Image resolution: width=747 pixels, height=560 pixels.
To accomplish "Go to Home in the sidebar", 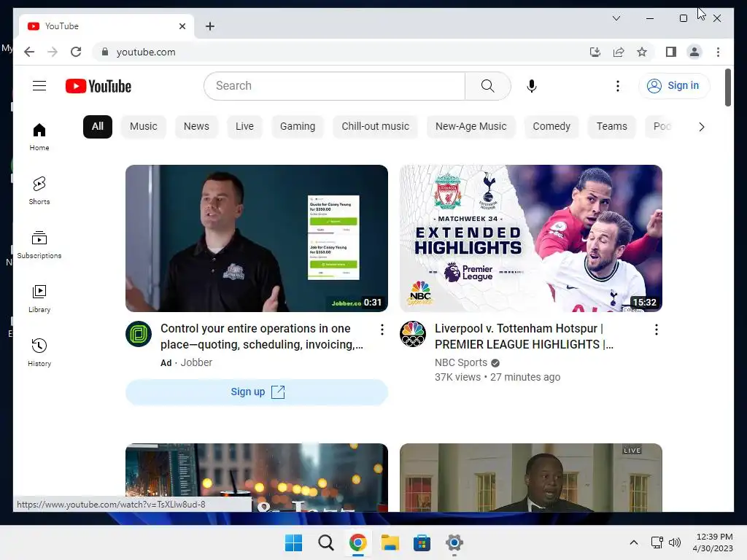I will pyautogui.click(x=39, y=137).
